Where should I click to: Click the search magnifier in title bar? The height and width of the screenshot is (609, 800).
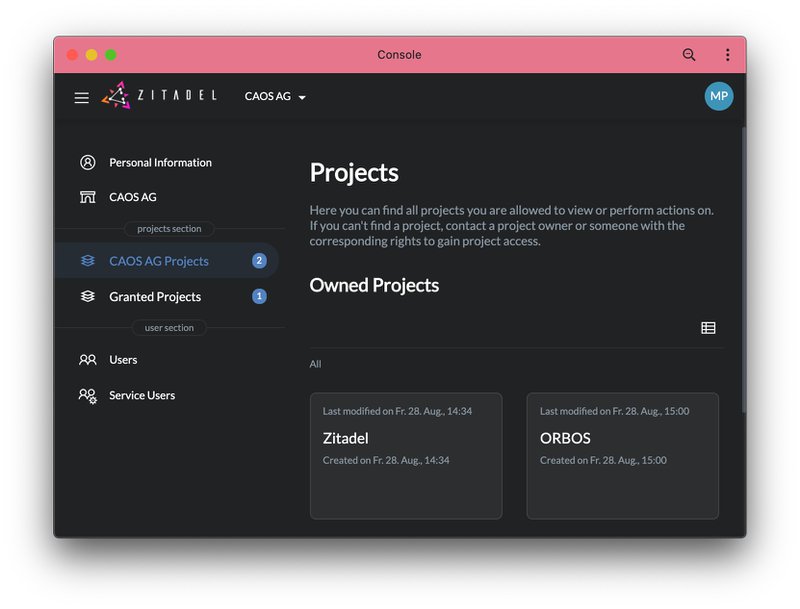(x=689, y=55)
